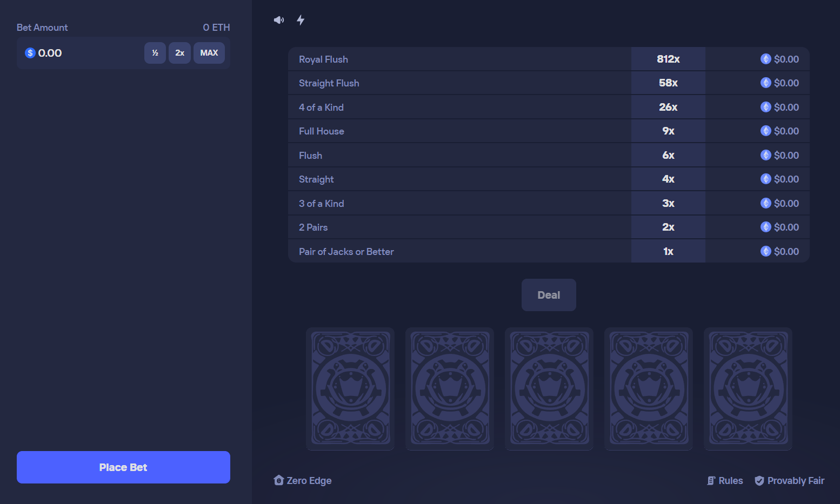Select the middle face-down card

pos(549,389)
